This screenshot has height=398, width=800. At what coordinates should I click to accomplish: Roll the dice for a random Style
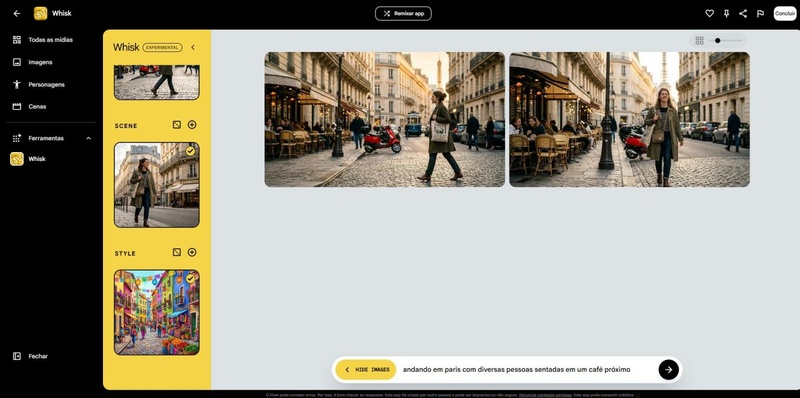(177, 252)
